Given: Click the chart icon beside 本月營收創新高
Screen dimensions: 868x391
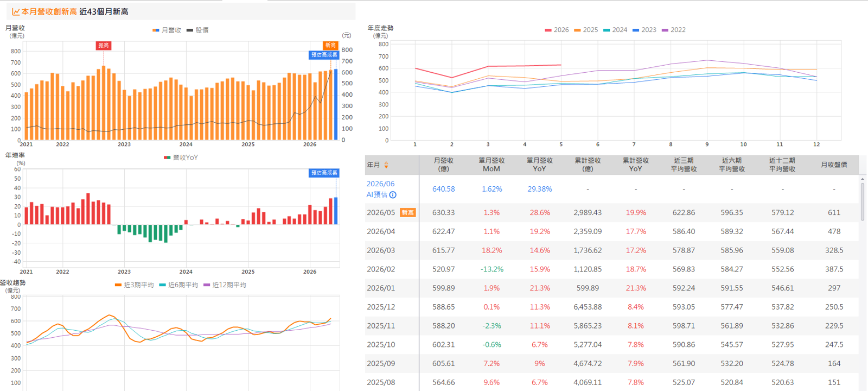Looking at the screenshot, I should tap(16, 11).
